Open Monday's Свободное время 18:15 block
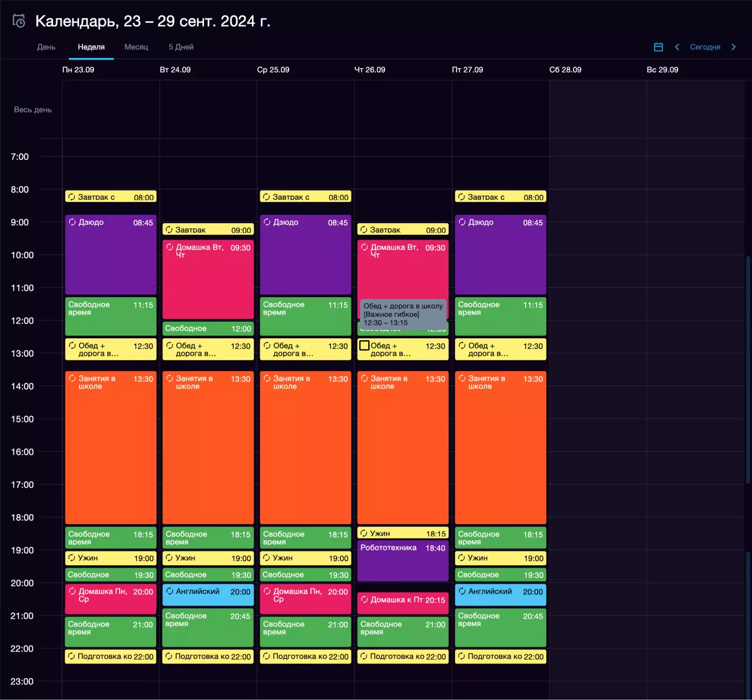Screen dimensions: 752x700 [x=111, y=538]
